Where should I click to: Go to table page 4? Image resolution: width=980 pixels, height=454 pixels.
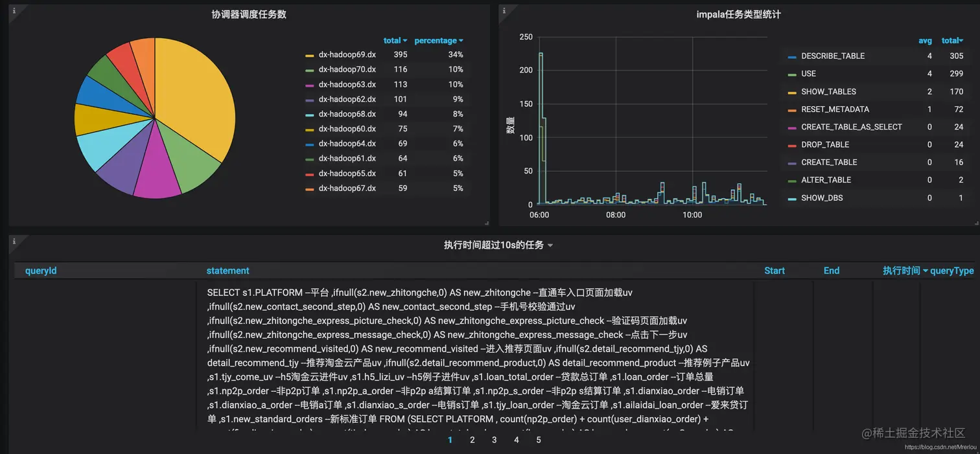[x=517, y=440]
